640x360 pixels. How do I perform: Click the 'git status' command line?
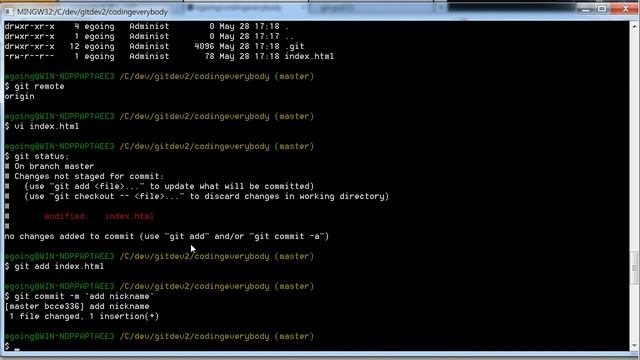[x=37, y=156]
